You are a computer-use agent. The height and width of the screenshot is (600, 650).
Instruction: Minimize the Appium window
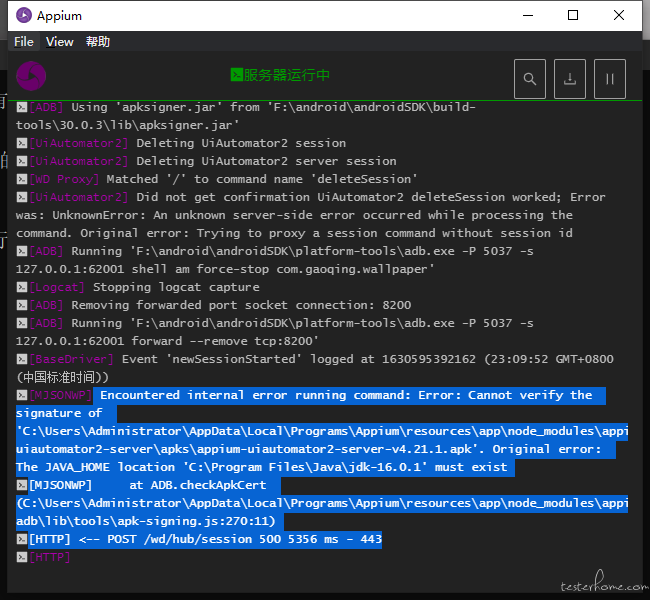point(528,15)
